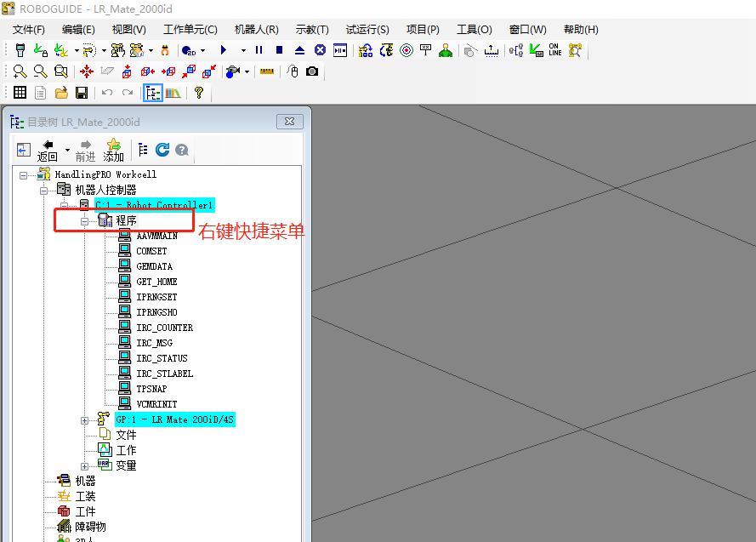Open the 视图(V) menu
The width and height of the screenshot is (756, 542).
[x=128, y=30]
